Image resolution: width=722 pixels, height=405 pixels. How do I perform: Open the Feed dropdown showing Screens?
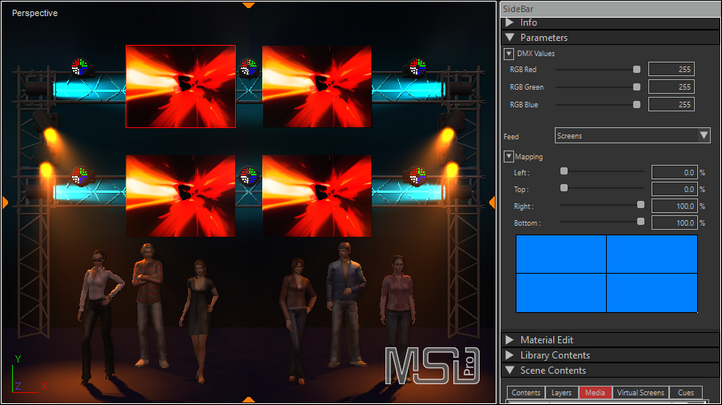(x=633, y=135)
